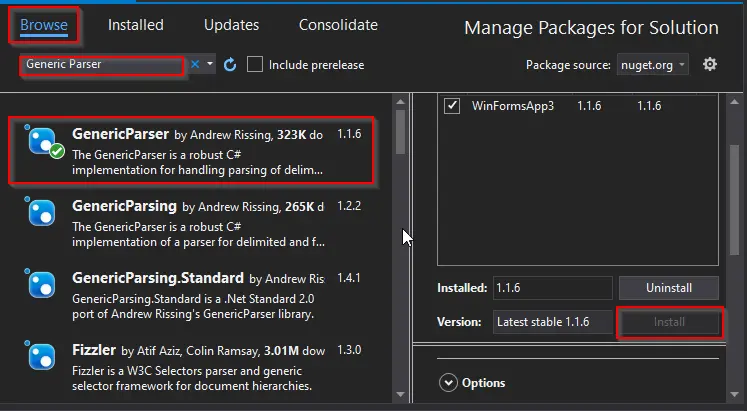Screen dimensions: 747x411
Task: Click the Uninstall button
Action: coord(669,288)
